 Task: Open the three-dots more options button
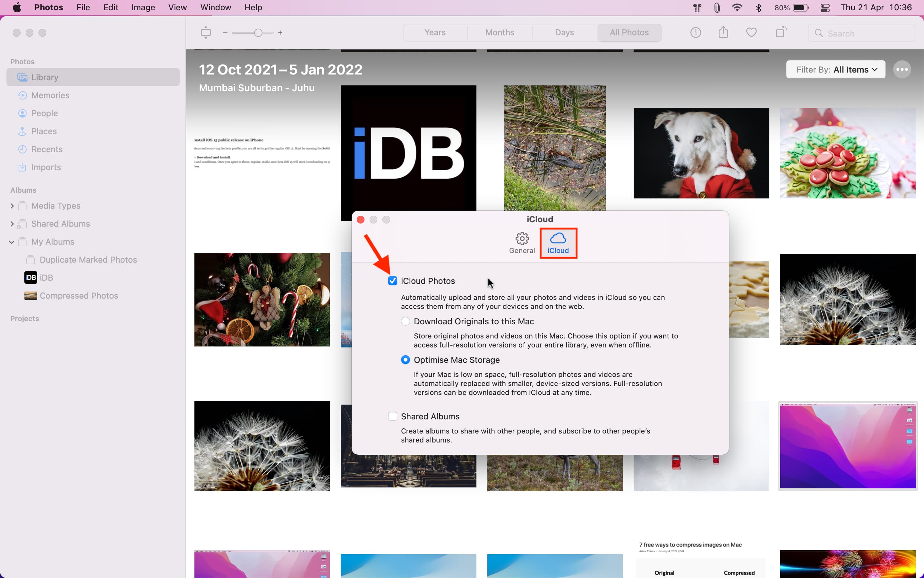(x=902, y=70)
